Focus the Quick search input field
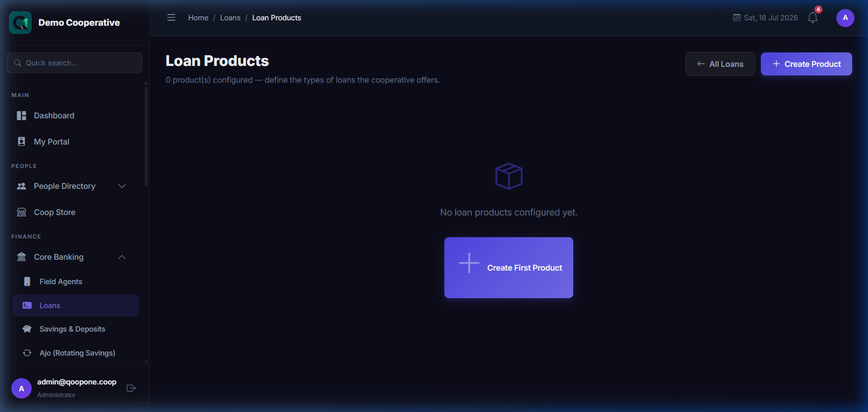This screenshot has width=868, height=412. click(75, 63)
